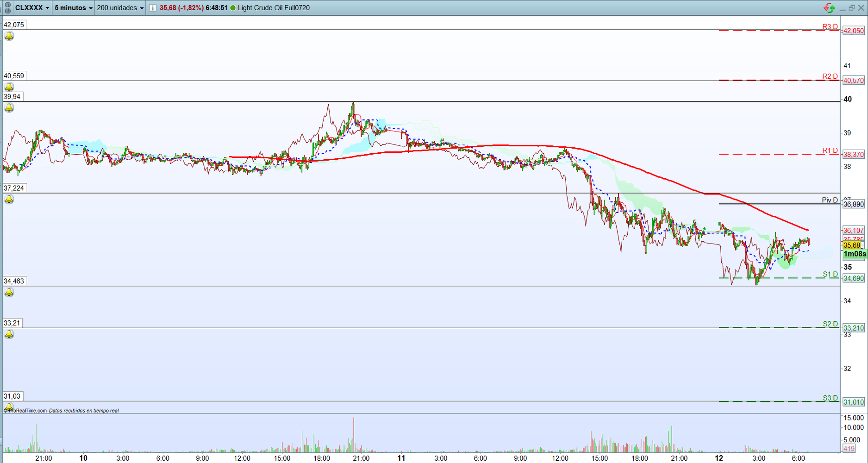Click the 36,107 moving average price tag
Image resolution: width=868 pixels, height=463 pixels.
pyautogui.click(x=853, y=231)
